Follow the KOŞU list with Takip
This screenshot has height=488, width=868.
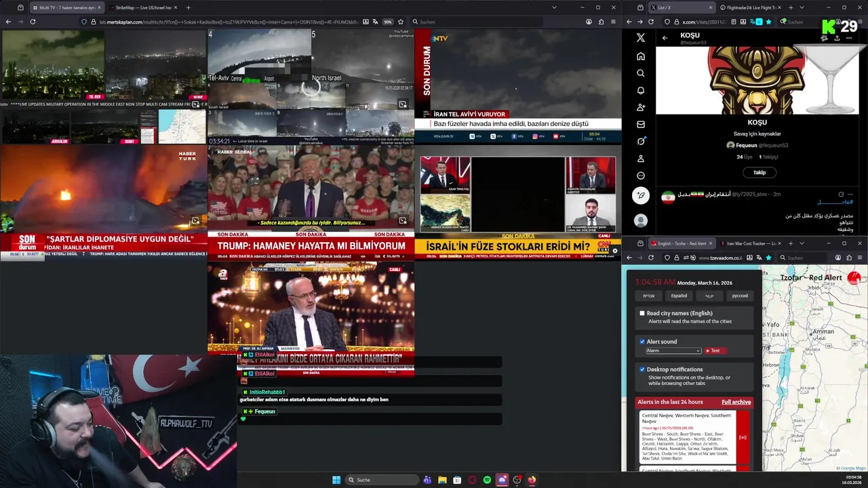coord(759,172)
